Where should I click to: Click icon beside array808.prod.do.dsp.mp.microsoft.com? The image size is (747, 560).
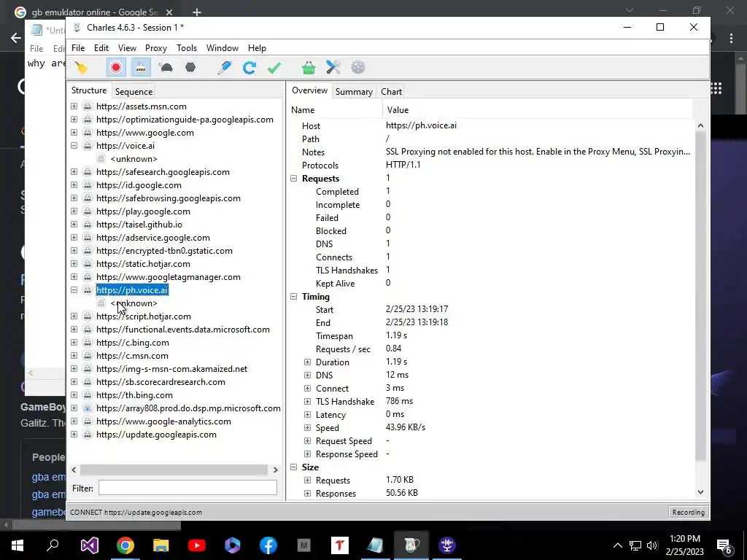click(x=88, y=408)
